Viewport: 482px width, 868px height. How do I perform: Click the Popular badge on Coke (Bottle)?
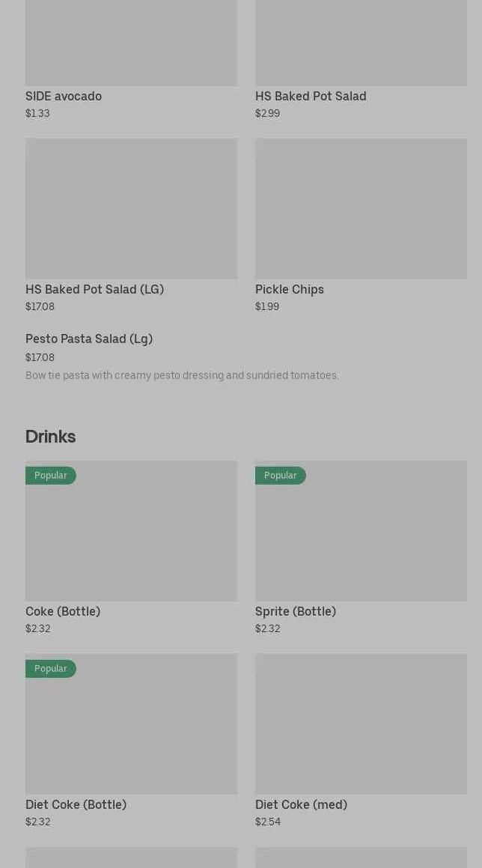pos(51,476)
